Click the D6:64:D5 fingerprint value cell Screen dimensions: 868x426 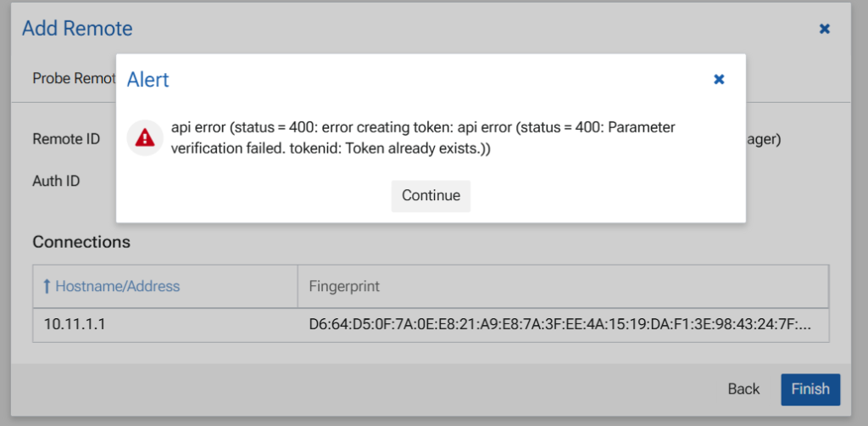(560, 325)
